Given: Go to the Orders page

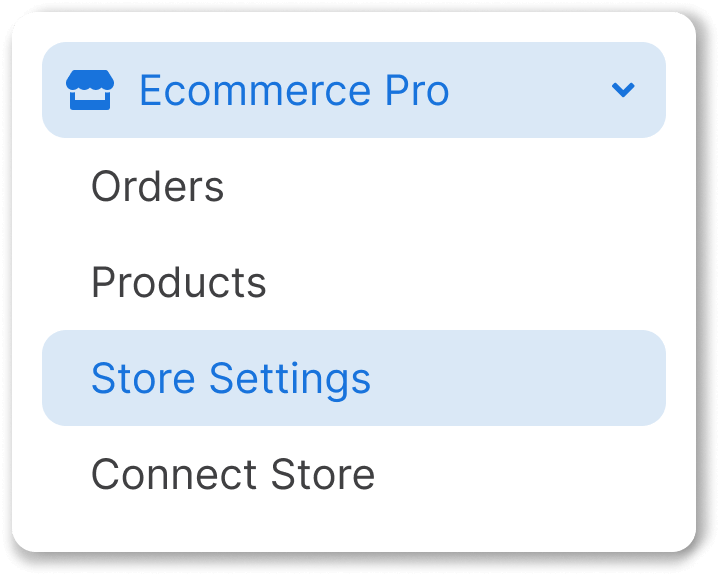Looking at the screenshot, I should tap(158, 186).
